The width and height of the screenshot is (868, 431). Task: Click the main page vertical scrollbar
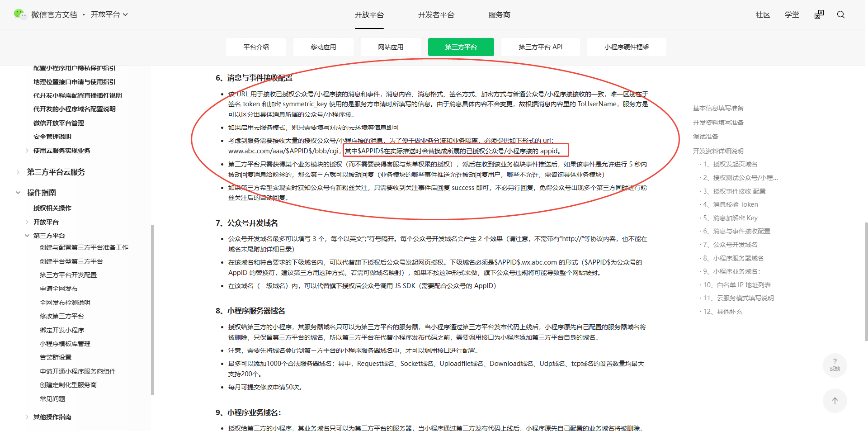point(866,281)
